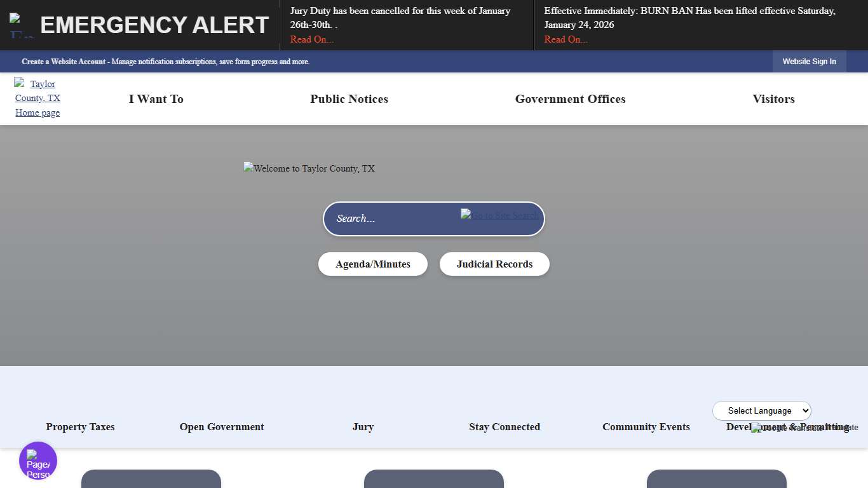Image resolution: width=868 pixels, height=488 pixels.
Task: Open the Select Language dropdown
Action: [761, 410]
